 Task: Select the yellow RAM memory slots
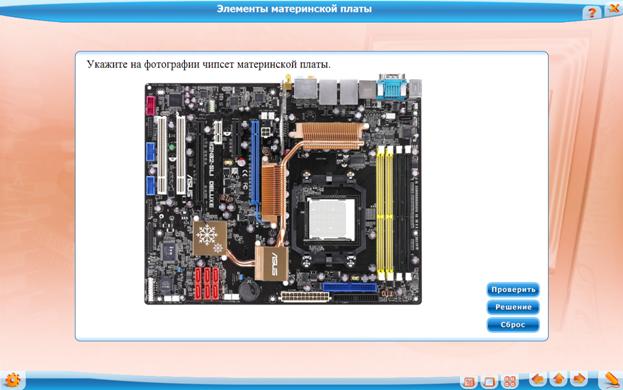(385, 213)
